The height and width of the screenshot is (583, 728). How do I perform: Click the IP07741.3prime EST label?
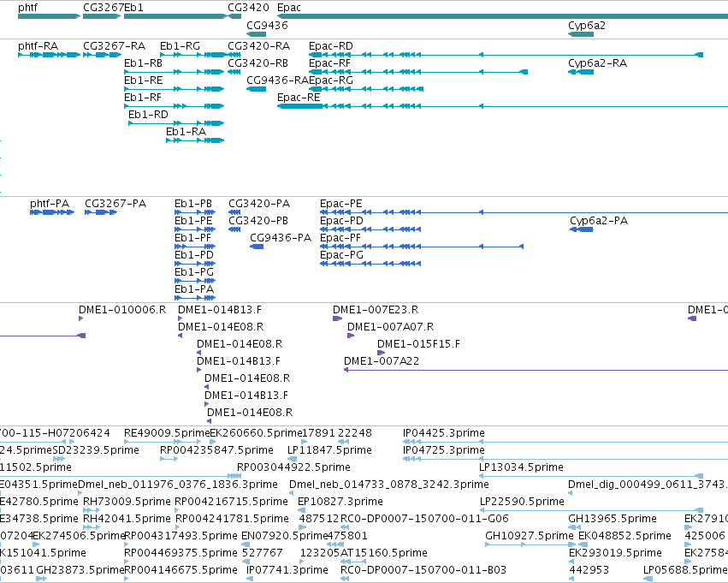point(287,570)
